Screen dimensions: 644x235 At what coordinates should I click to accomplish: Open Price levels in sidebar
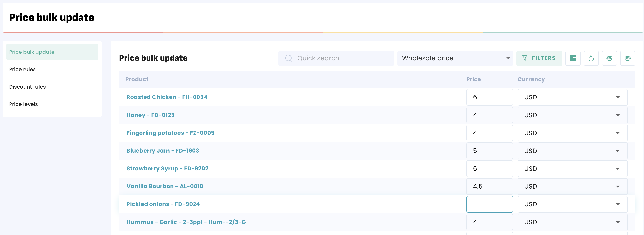[x=24, y=104]
